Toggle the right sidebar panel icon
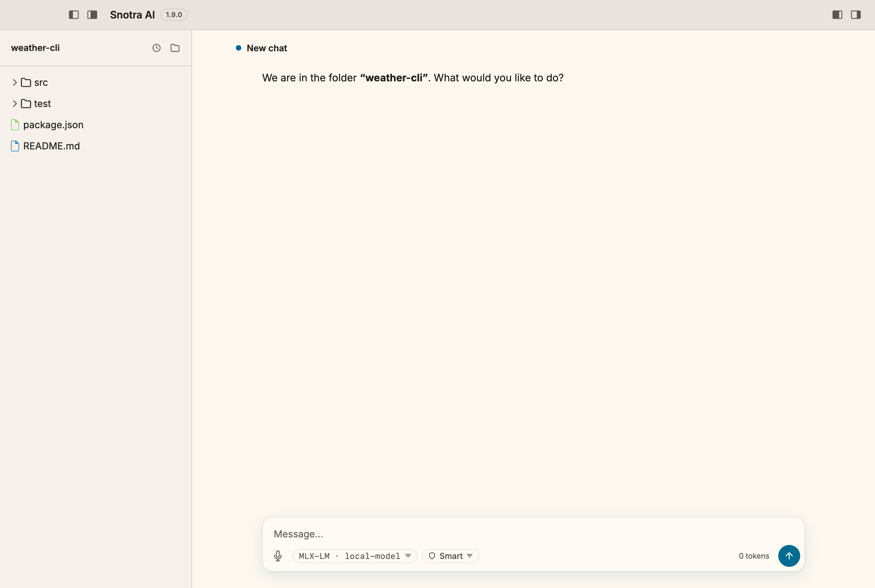 [x=856, y=15]
